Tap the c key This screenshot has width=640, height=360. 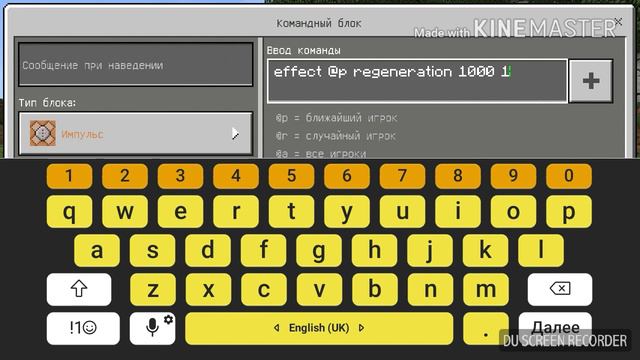click(264, 289)
